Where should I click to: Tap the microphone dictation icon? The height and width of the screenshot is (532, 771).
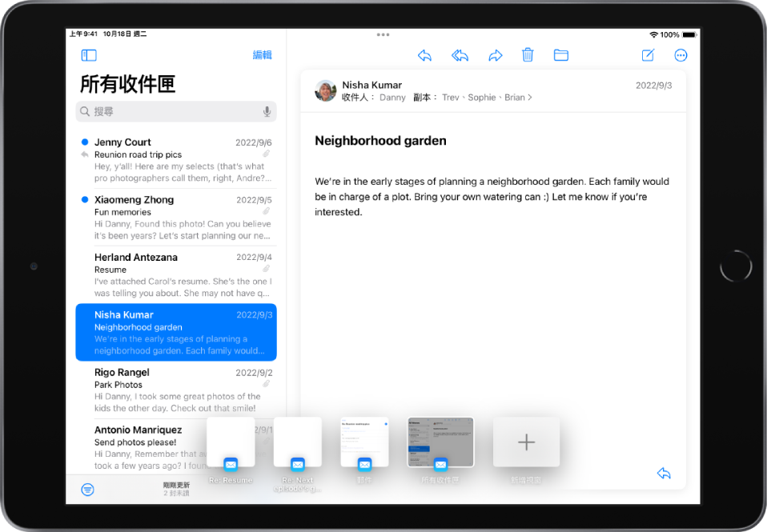267,111
